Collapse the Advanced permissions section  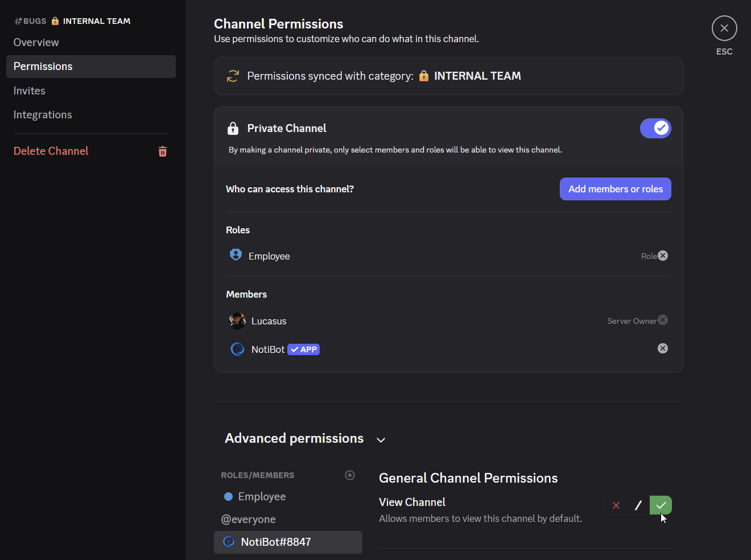coord(381,439)
